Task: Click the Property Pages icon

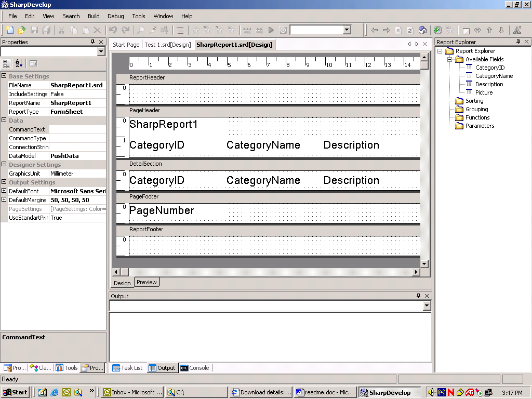Action: coord(33,63)
